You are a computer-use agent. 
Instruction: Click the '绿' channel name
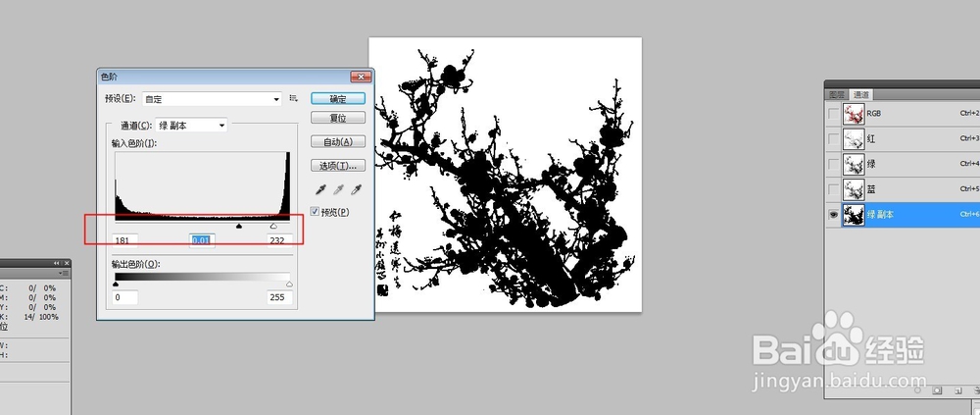tap(871, 164)
